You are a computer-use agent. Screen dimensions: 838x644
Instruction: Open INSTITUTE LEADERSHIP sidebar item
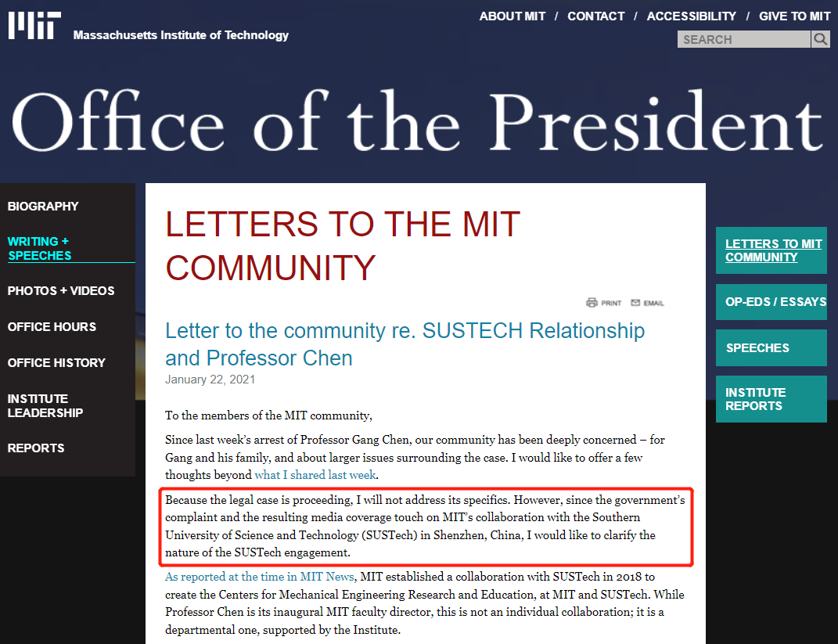[x=45, y=405]
